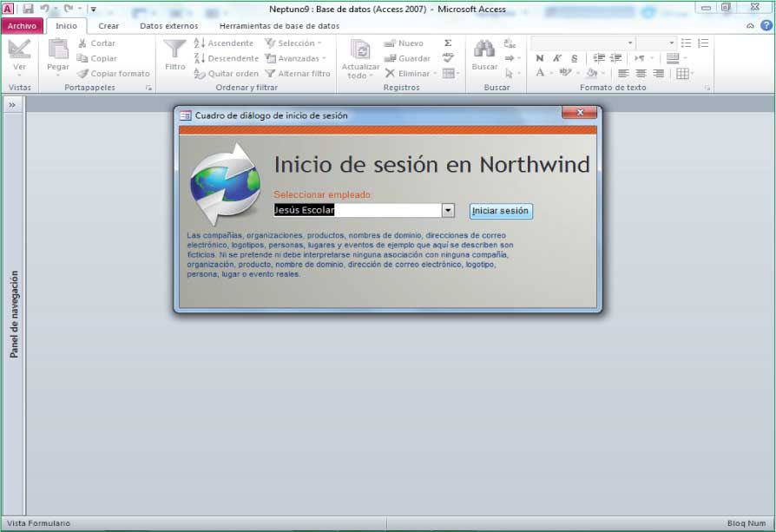This screenshot has width=776, height=532.
Task: Click the Undo icon in Quick Access Toolbar
Action: tap(44, 9)
